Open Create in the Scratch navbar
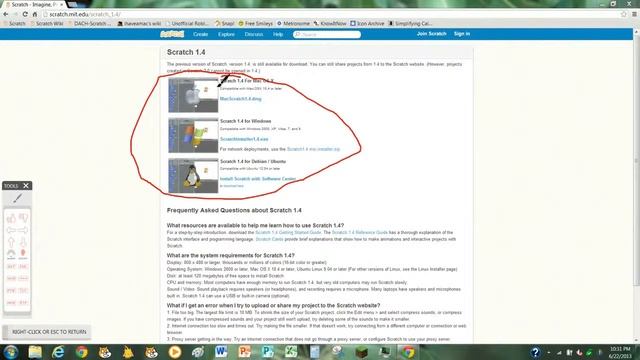Viewport: 640px width, 360px height. (x=200, y=34)
